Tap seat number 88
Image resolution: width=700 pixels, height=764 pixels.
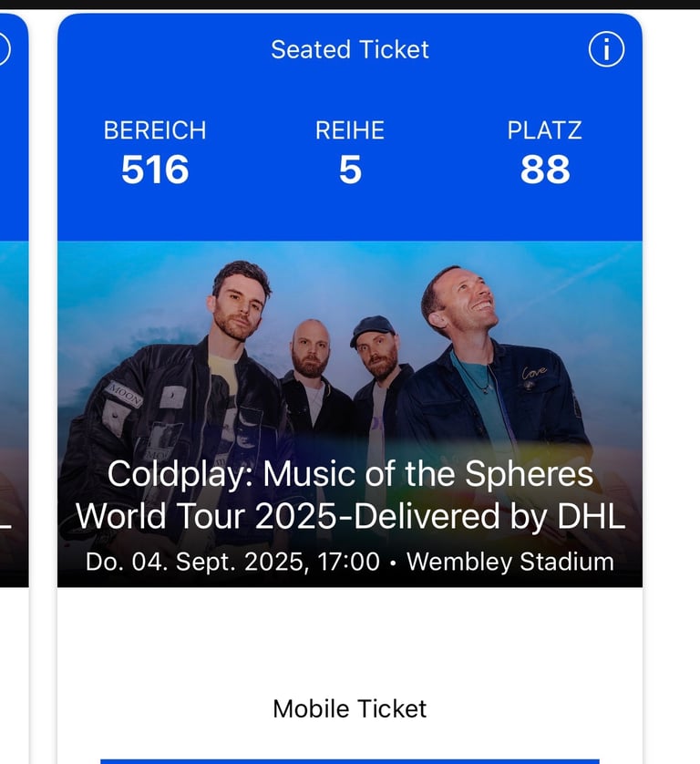click(545, 170)
